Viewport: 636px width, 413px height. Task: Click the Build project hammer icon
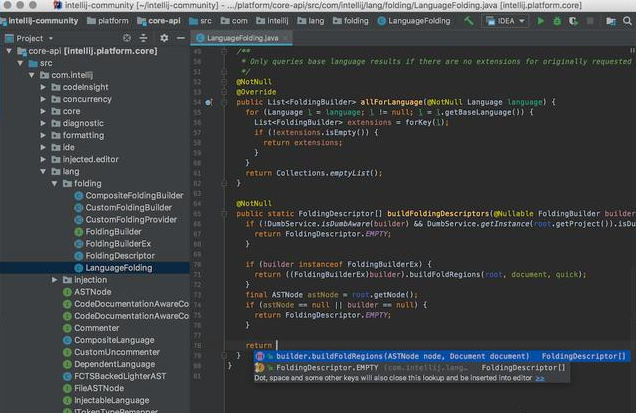pos(468,20)
